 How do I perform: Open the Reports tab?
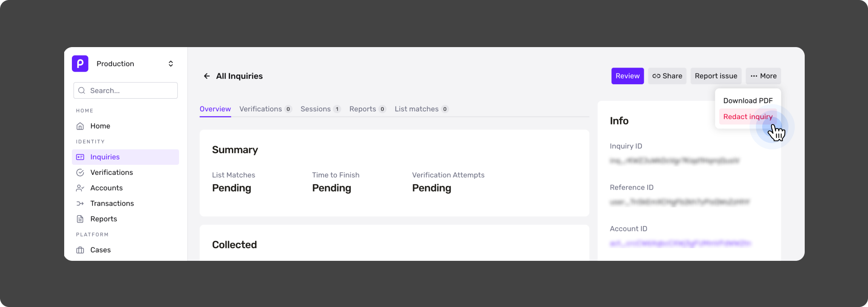pos(367,109)
